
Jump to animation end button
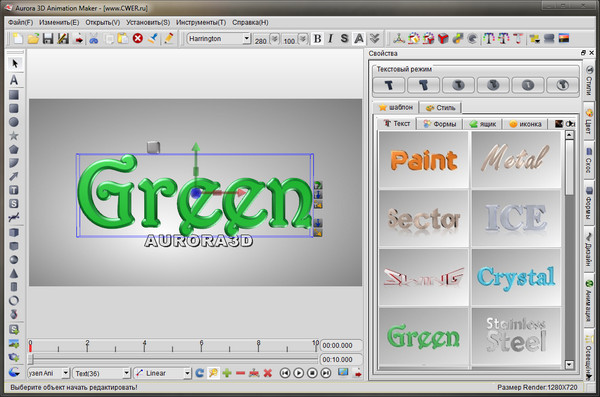pyautogui.click(x=326, y=372)
